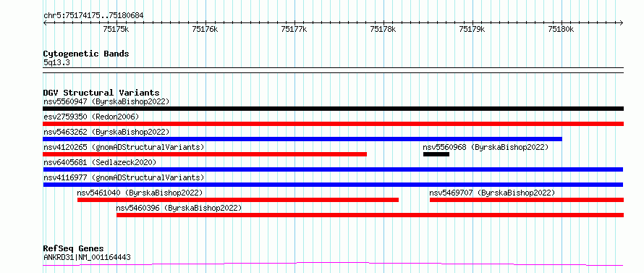Select the red nsv4120265 variant bar
644x273 pixels.
(205, 154)
